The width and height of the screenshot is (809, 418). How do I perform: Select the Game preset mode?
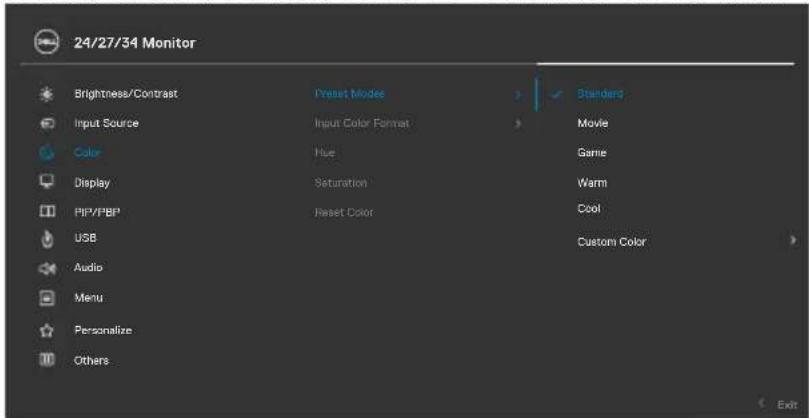592,153
